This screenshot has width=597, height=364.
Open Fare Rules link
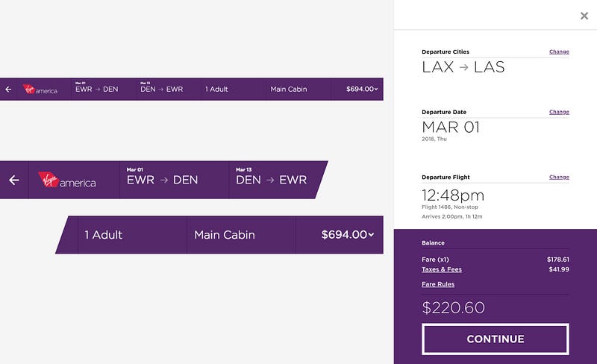438,284
